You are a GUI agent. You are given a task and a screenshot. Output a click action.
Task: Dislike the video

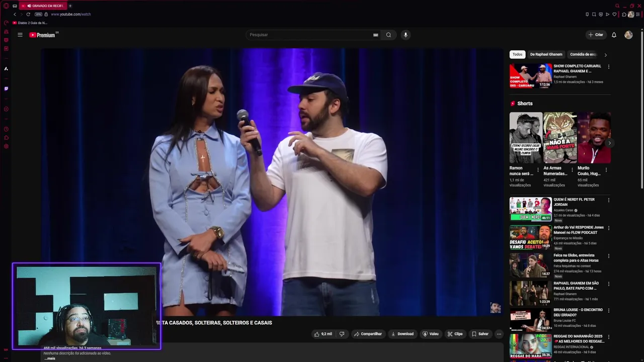(x=342, y=334)
